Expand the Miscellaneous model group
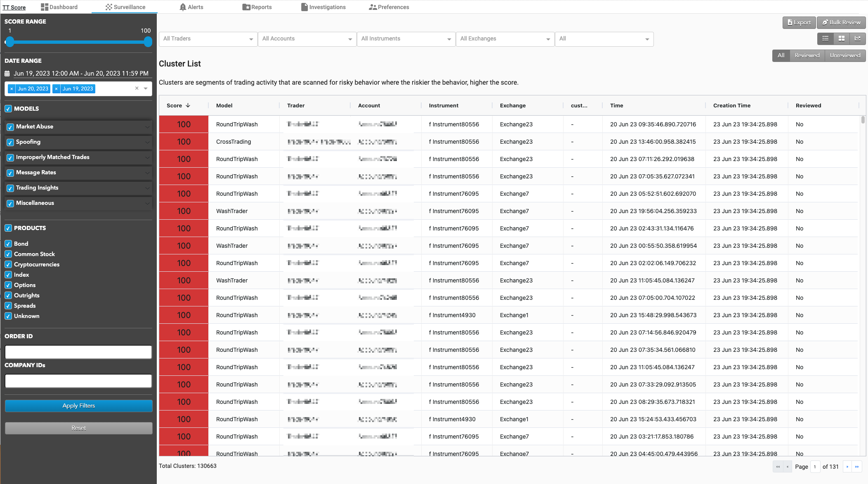The height and width of the screenshot is (484, 868). [147, 203]
